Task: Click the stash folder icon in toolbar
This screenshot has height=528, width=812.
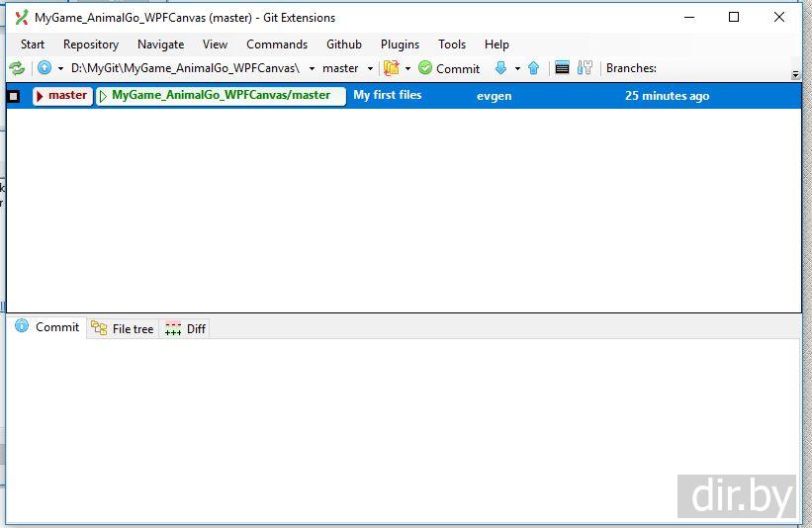Action: [392, 68]
